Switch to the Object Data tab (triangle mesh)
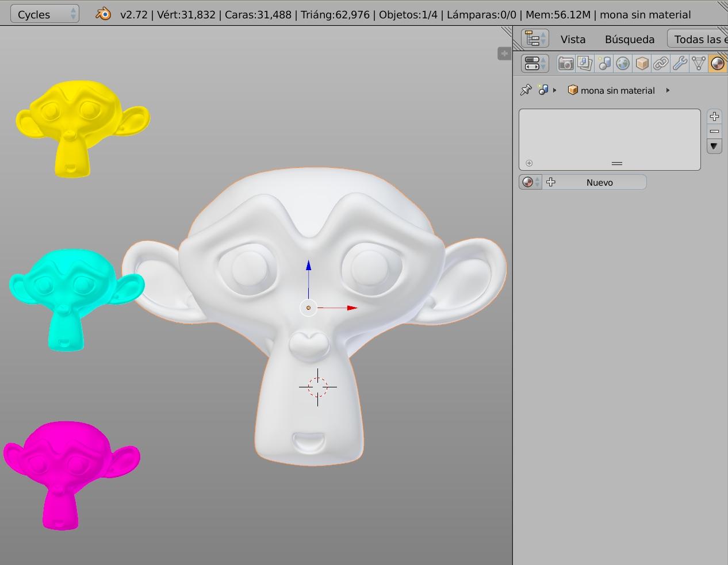The height and width of the screenshot is (565, 728). pyautogui.click(x=699, y=64)
